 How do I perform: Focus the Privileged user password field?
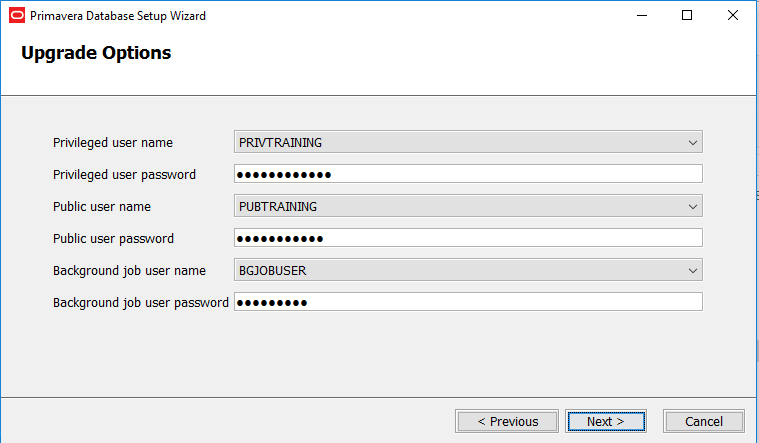point(468,174)
